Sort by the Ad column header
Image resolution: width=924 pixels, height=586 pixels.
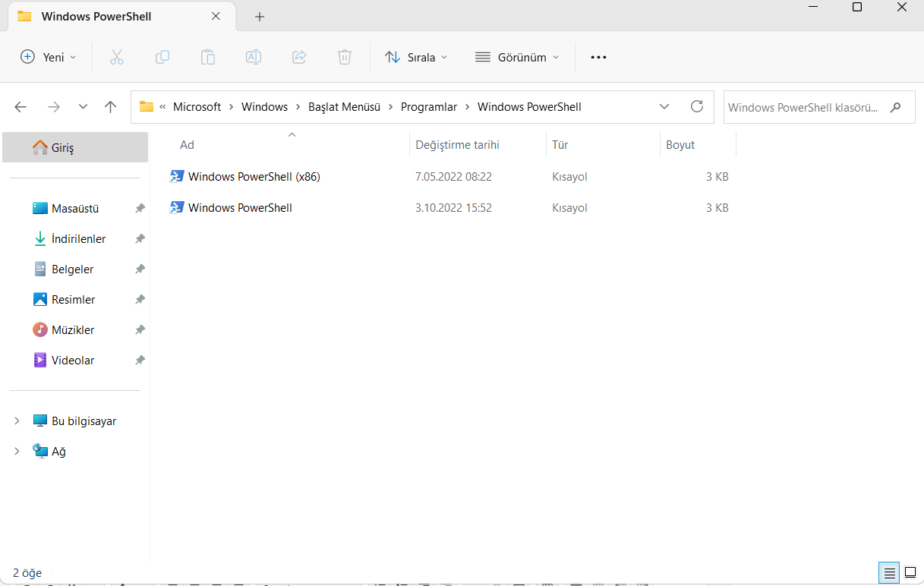(187, 145)
